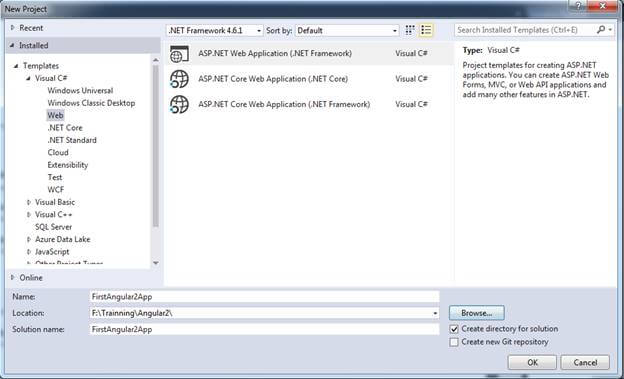The height and width of the screenshot is (379, 624).
Task: Switch to medium icons list view
Action: 426,30
